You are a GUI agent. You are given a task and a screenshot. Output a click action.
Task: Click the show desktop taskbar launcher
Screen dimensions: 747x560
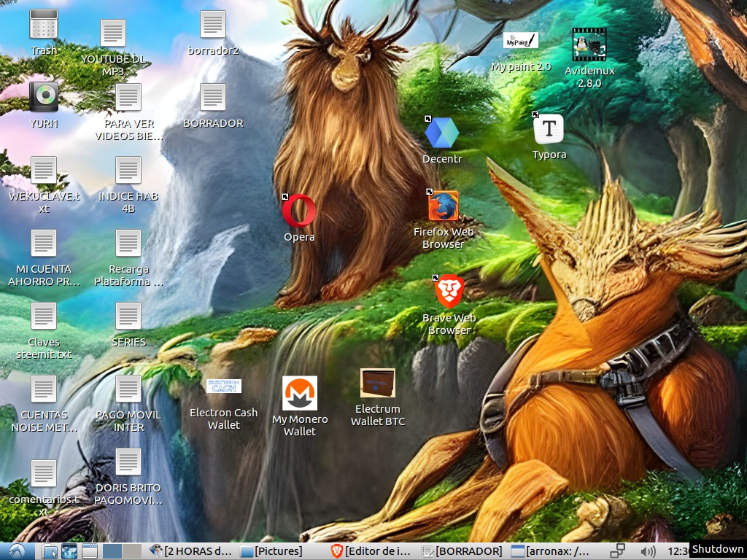(x=89, y=551)
